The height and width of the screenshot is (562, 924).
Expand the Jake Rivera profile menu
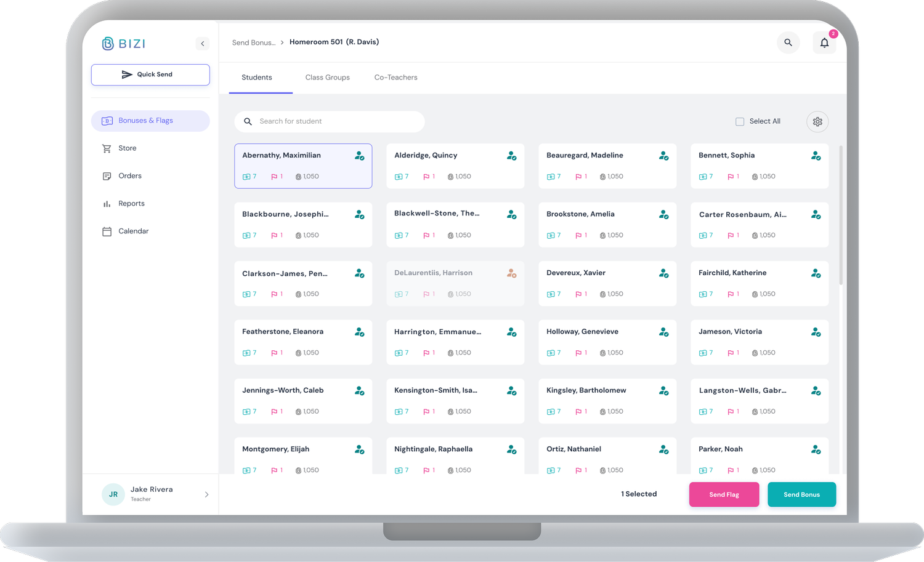coord(206,494)
